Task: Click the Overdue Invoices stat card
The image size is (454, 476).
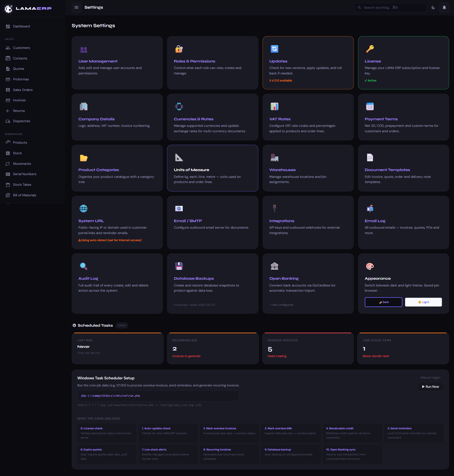Action: pyautogui.click(x=308, y=349)
